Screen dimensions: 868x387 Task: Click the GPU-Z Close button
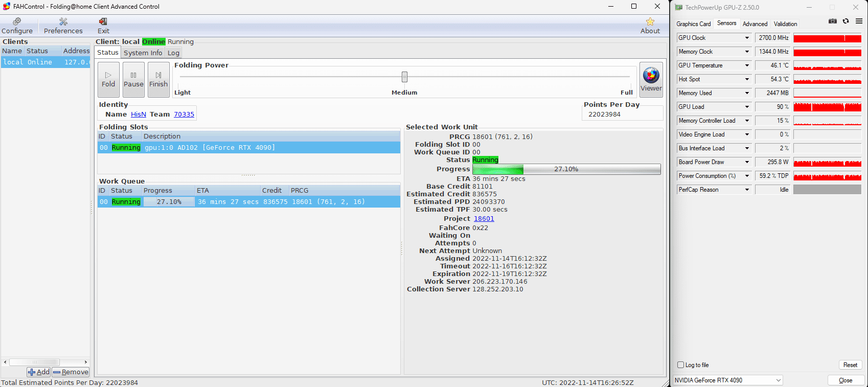(846, 380)
